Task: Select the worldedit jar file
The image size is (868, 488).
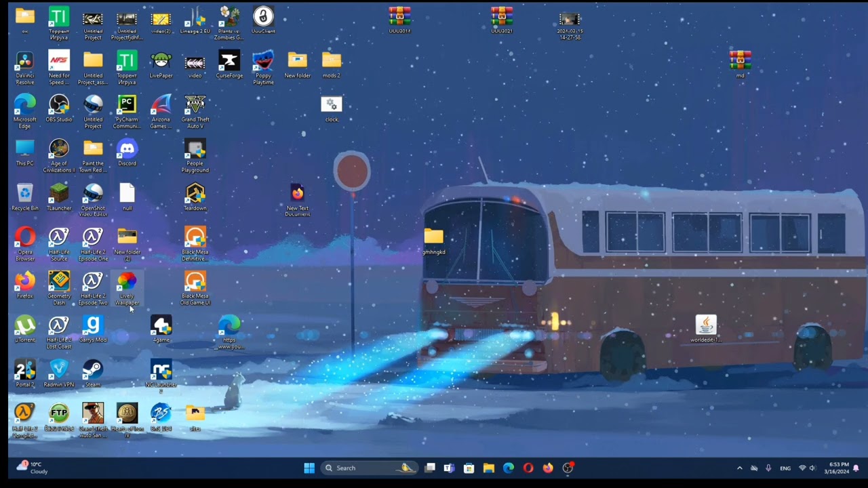Action: pos(706,329)
